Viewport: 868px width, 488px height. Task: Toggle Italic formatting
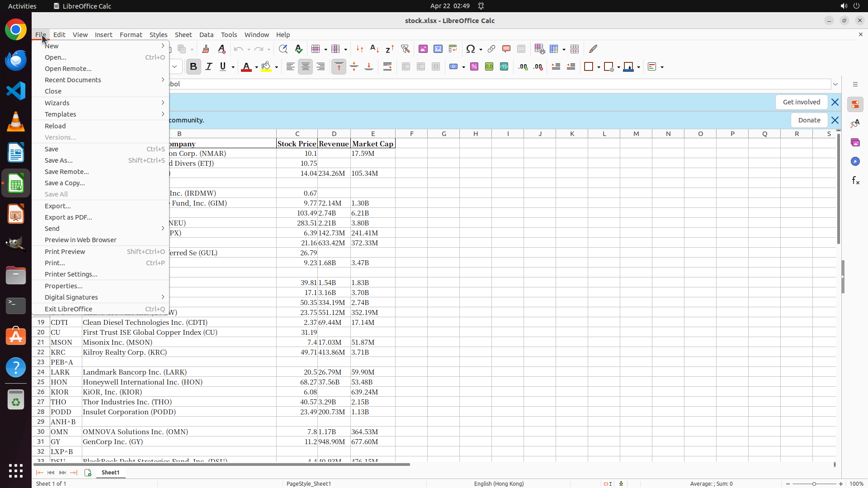208,67
